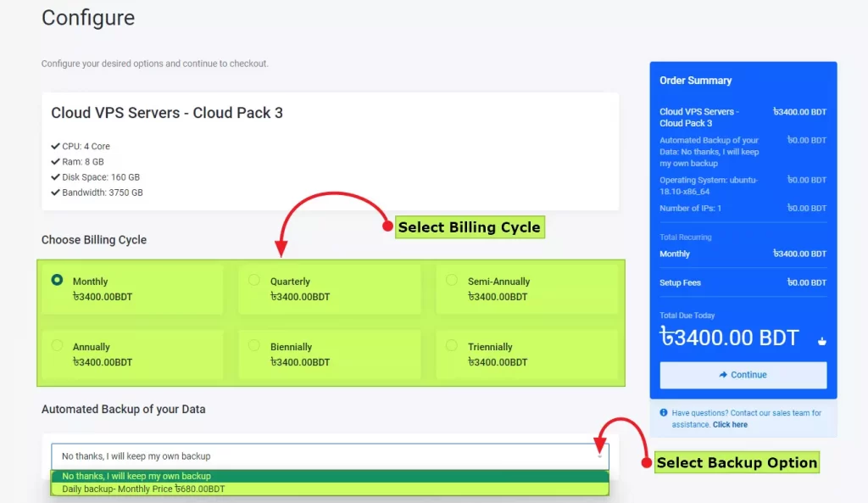Screen dimensions: 868x503
Task: Open the 'Click here' sales assistance link
Action: point(730,424)
